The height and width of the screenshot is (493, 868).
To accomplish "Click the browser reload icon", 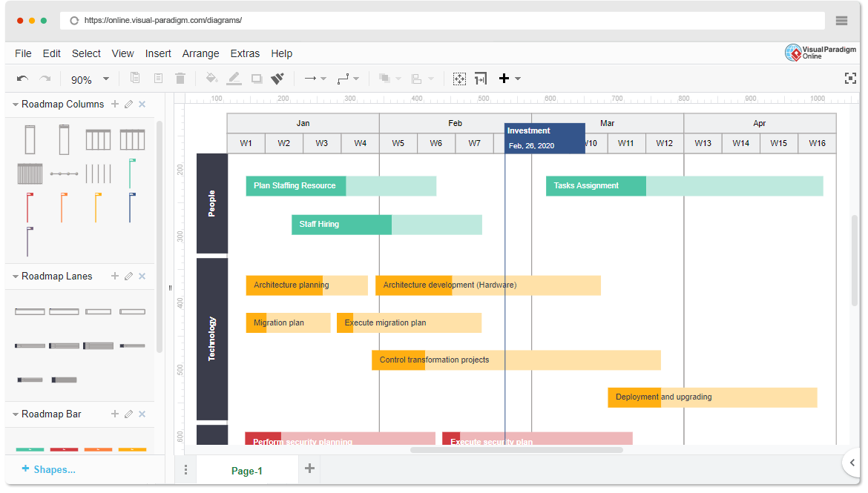I will [x=74, y=21].
